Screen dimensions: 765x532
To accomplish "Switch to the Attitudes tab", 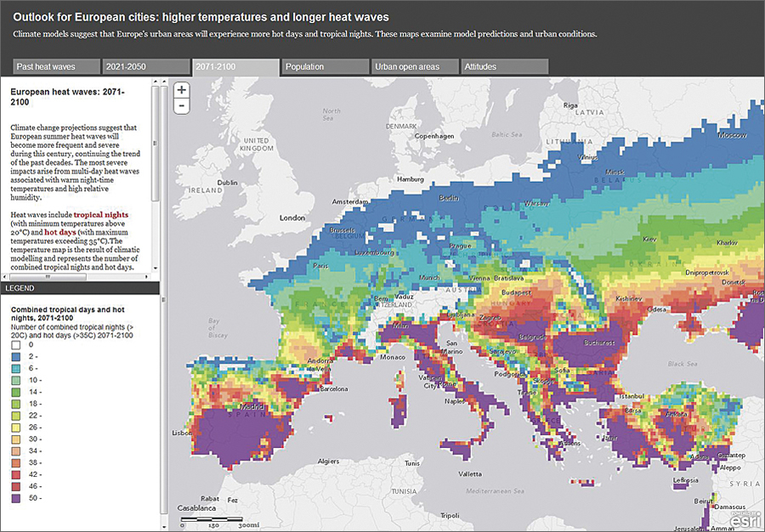I will [x=506, y=66].
